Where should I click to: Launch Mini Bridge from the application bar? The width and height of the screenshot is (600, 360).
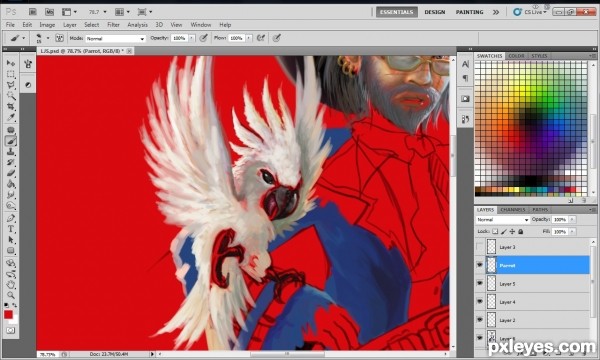pos(49,12)
